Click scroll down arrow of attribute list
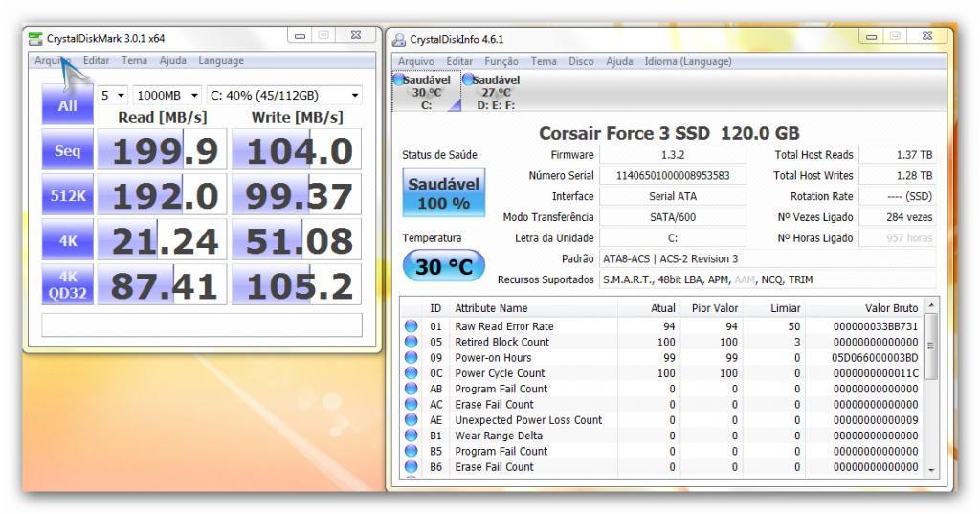 coord(931,470)
